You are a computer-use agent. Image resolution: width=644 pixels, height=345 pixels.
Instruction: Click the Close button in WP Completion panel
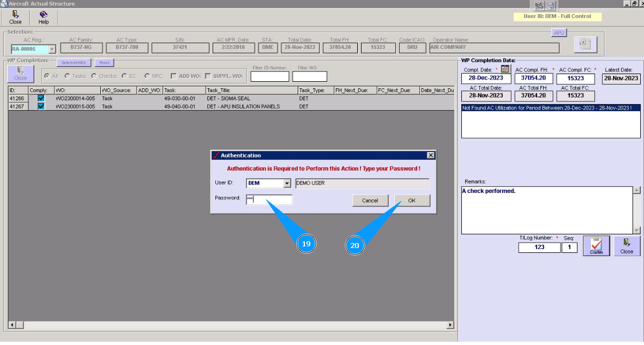(21, 74)
